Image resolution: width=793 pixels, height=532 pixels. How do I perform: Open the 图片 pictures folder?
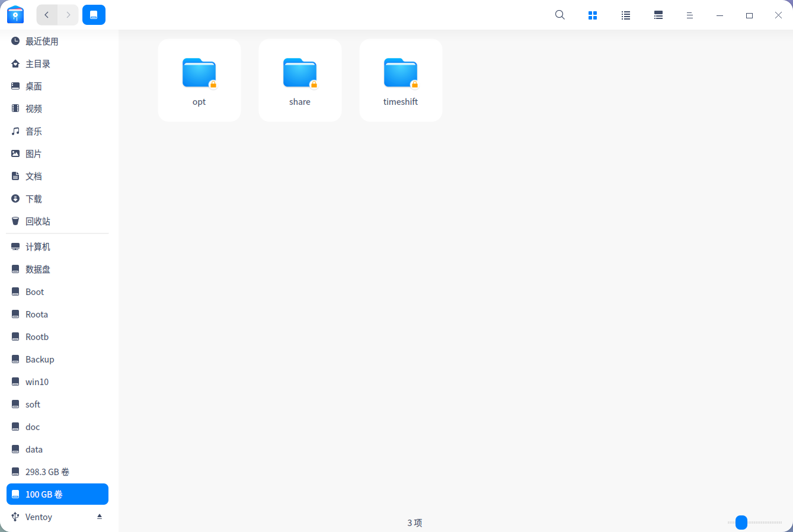click(x=57, y=154)
